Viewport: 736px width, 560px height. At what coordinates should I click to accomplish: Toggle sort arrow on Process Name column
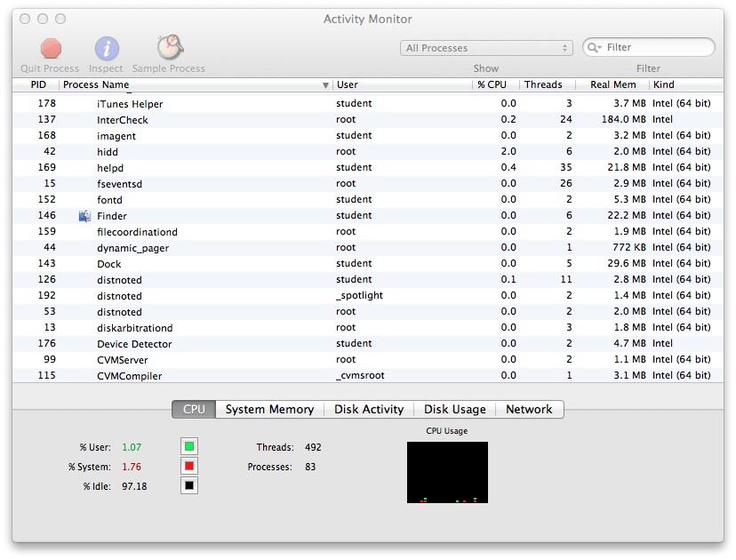(325, 85)
